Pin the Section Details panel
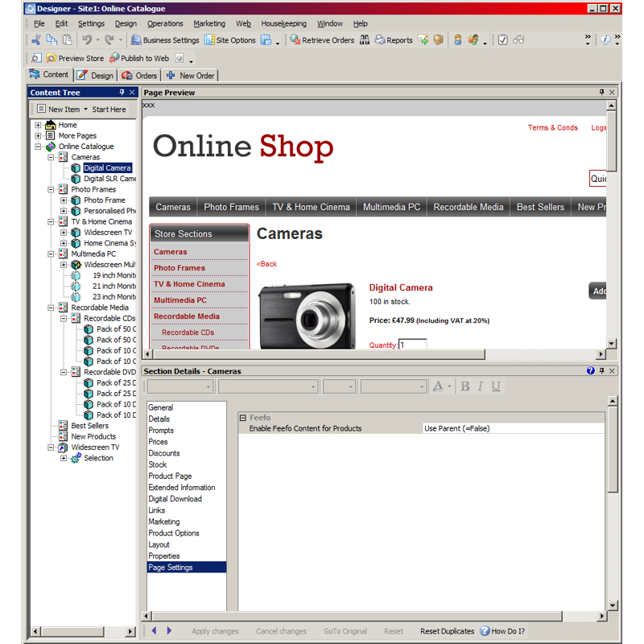Image resolution: width=644 pixels, height=644 pixels. pyautogui.click(x=601, y=371)
